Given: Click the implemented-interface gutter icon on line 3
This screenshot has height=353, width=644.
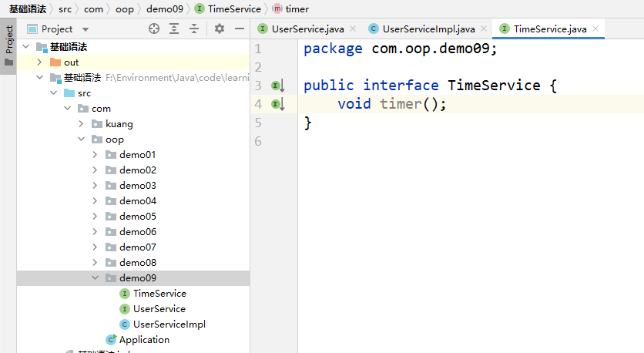Looking at the screenshot, I should click(278, 86).
